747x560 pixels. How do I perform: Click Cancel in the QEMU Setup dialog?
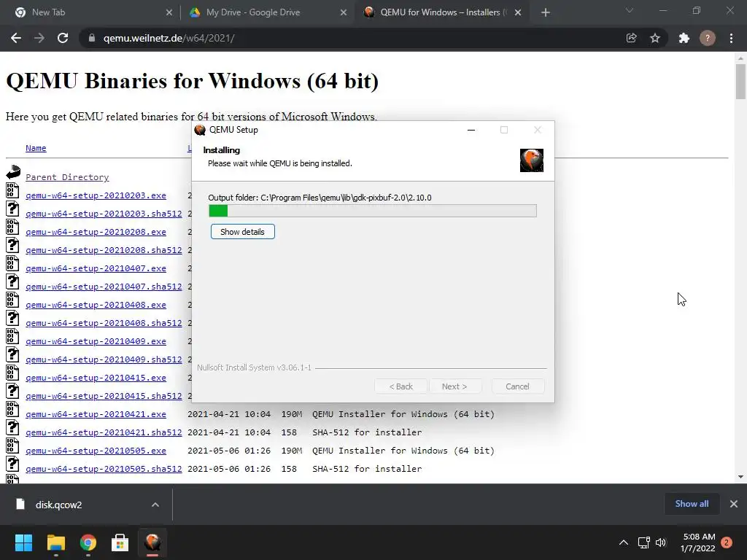517,386
